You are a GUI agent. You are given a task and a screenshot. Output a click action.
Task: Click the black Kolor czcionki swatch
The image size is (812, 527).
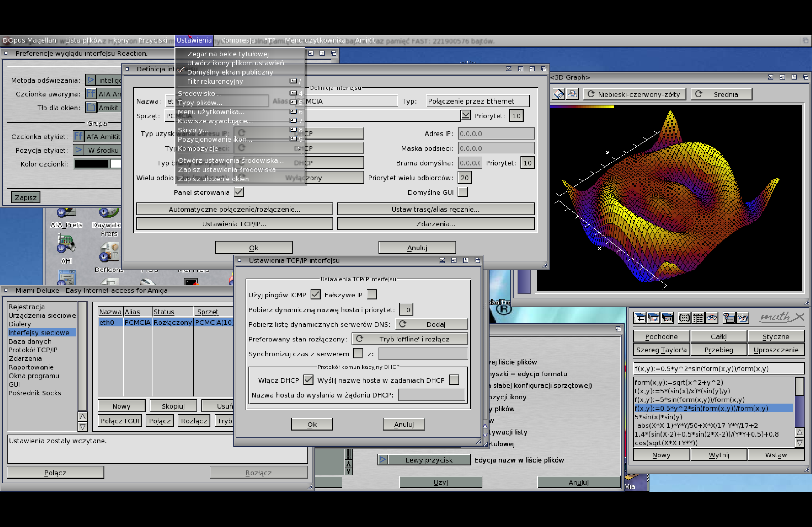(x=91, y=164)
